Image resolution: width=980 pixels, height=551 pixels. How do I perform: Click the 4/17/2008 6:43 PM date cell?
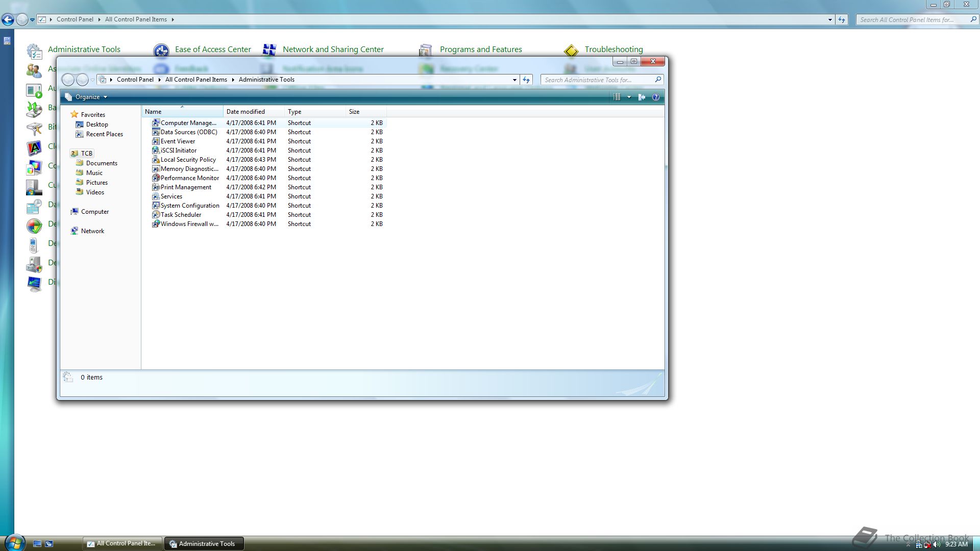tap(251, 160)
